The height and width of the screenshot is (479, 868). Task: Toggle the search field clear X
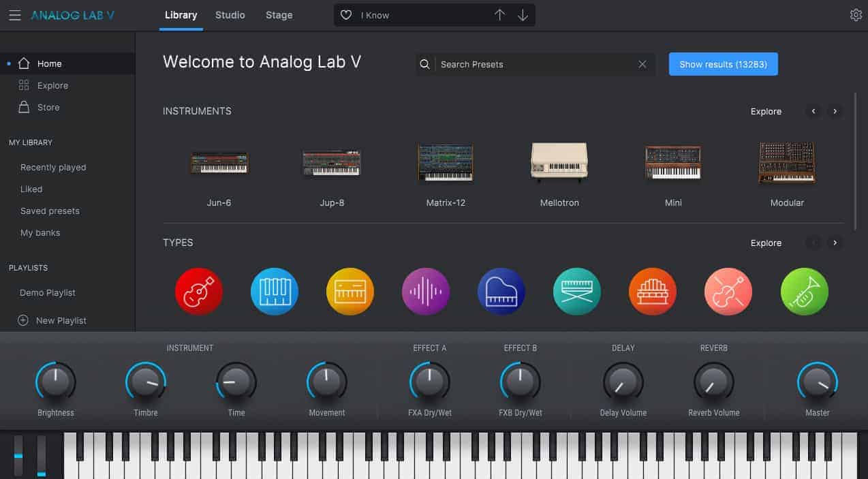(x=642, y=63)
